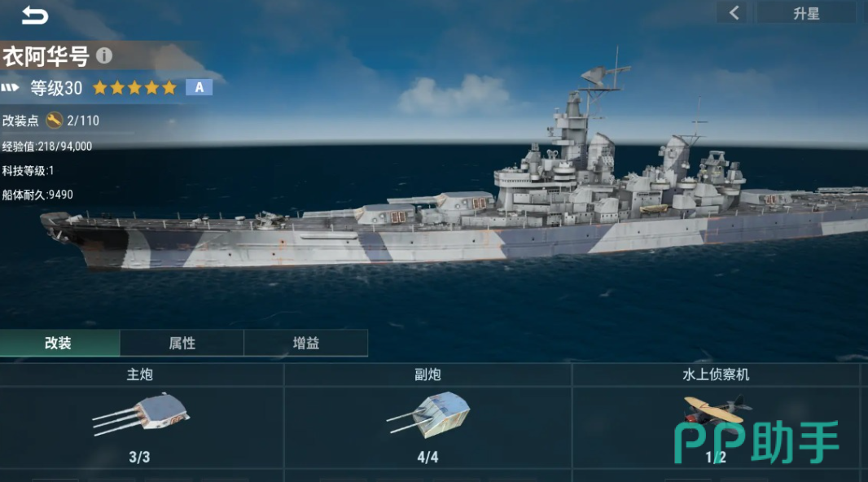Click the 水上侦察机 column header

[716, 375]
